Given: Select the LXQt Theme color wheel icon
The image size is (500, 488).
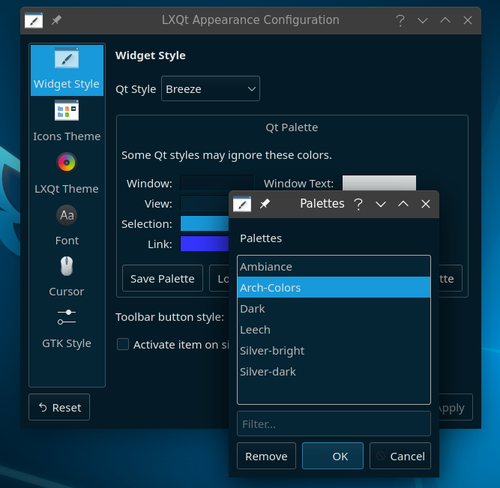Looking at the screenshot, I should coord(67,162).
